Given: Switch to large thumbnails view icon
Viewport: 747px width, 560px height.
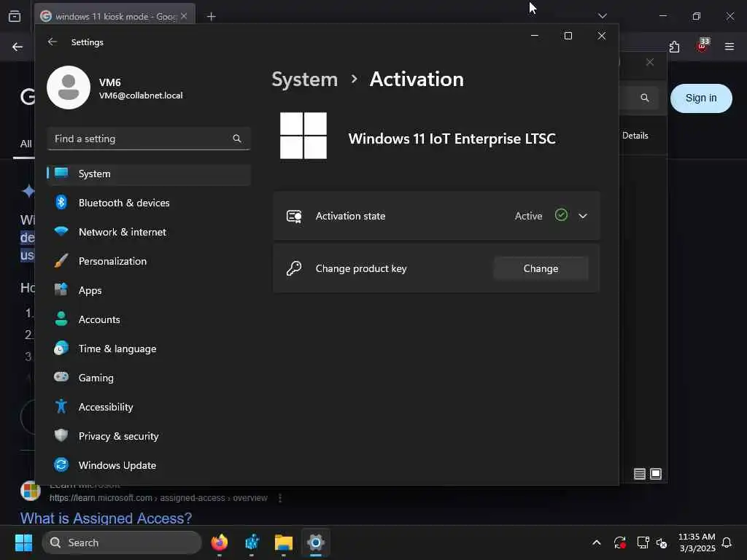Looking at the screenshot, I should (x=656, y=474).
